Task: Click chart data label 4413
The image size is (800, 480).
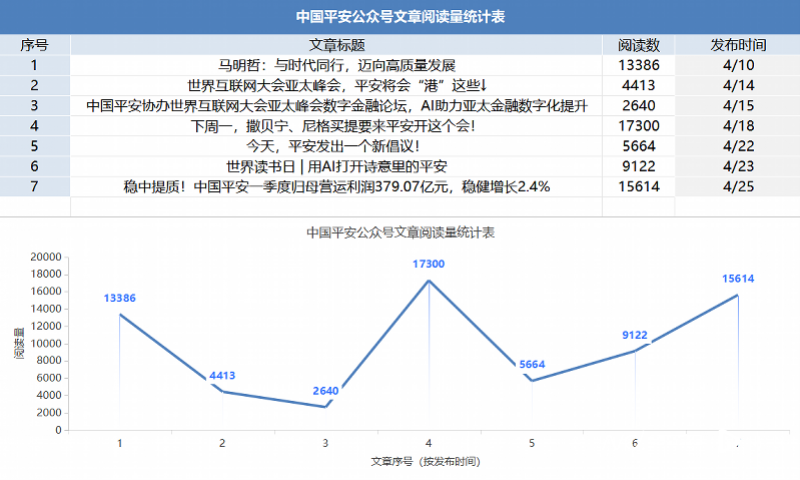Action: 222,375
